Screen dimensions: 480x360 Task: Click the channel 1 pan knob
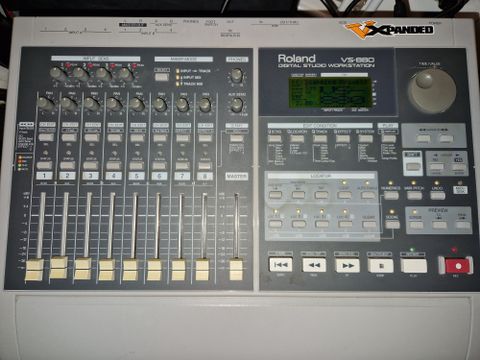click(x=46, y=104)
